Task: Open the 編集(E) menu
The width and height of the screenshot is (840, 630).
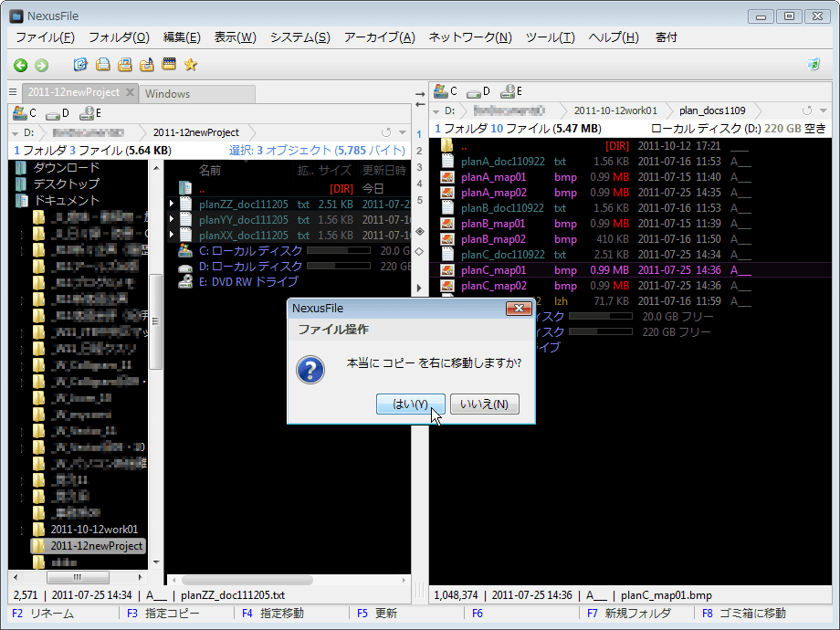Action: pyautogui.click(x=182, y=37)
